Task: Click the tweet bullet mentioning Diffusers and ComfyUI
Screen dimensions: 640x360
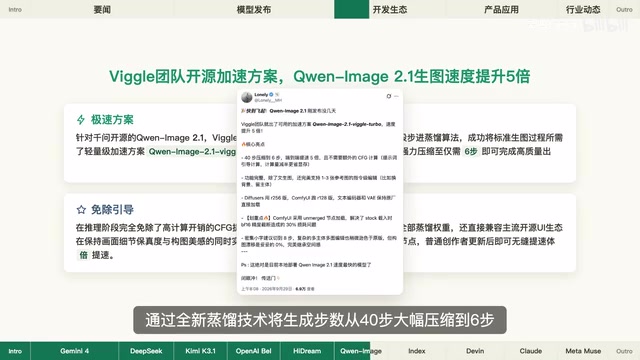Action: point(318,201)
